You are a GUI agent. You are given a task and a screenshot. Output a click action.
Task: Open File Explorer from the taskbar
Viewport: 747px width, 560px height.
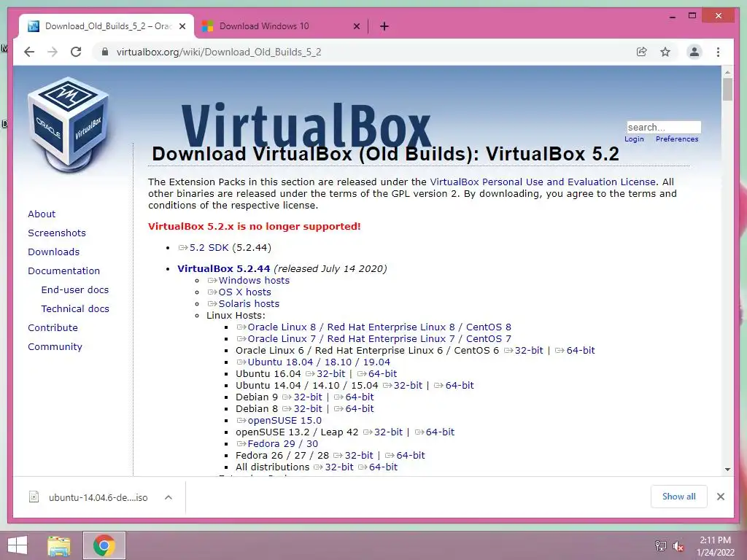click(59, 545)
